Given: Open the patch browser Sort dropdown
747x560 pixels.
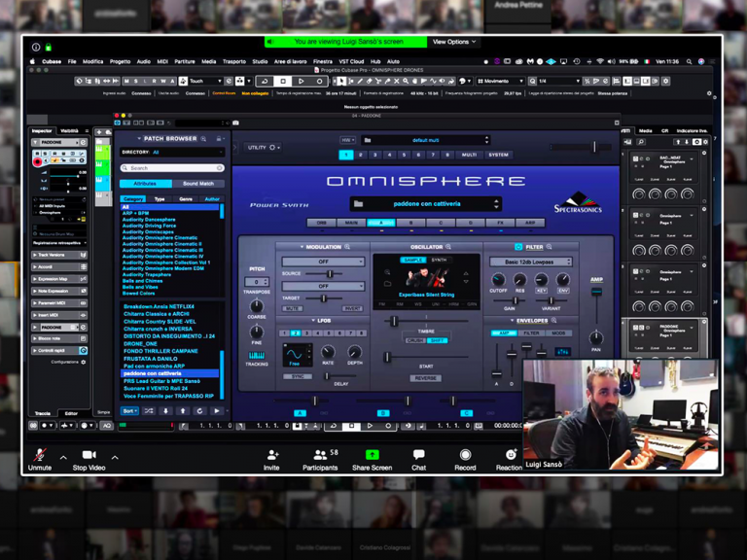Looking at the screenshot, I should coord(129,410).
